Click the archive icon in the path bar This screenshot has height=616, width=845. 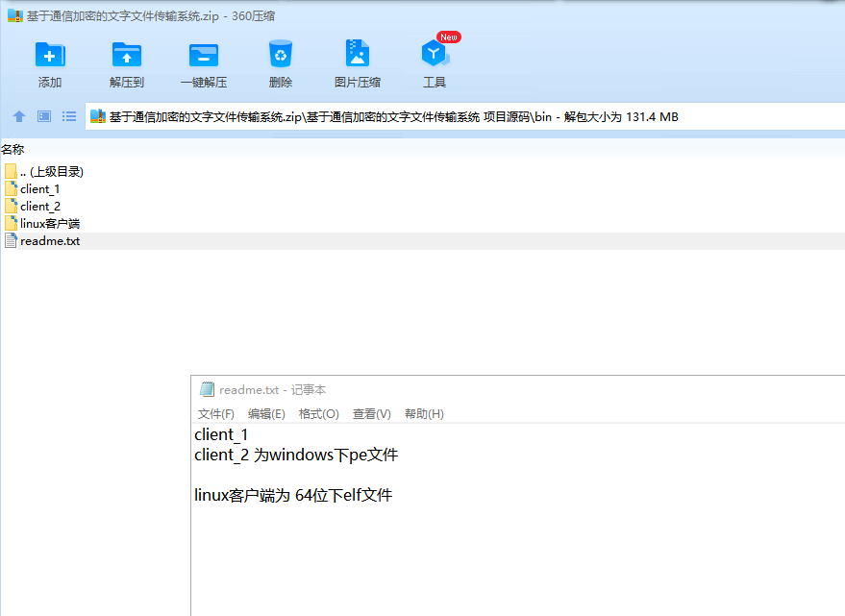[97, 116]
